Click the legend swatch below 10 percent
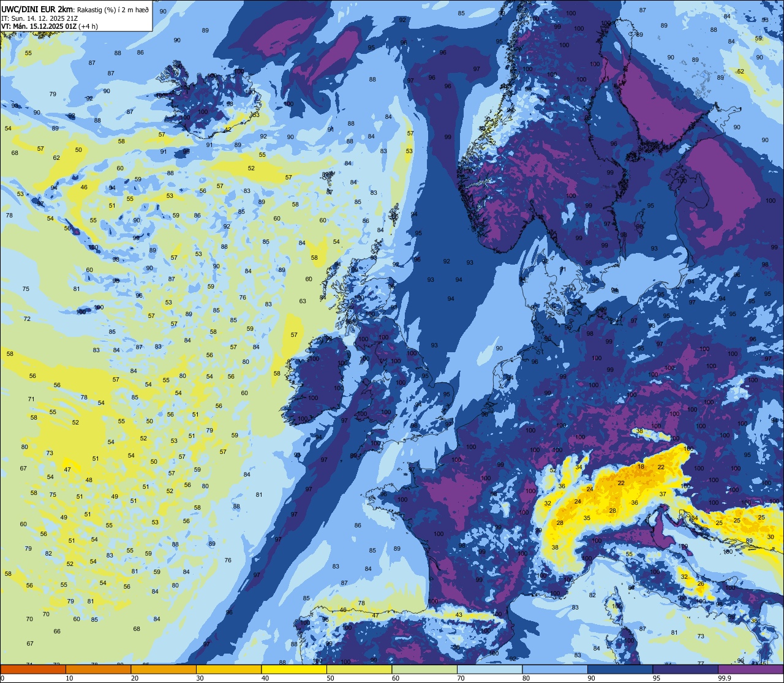This screenshot has width=784, height=683. click(x=33, y=670)
